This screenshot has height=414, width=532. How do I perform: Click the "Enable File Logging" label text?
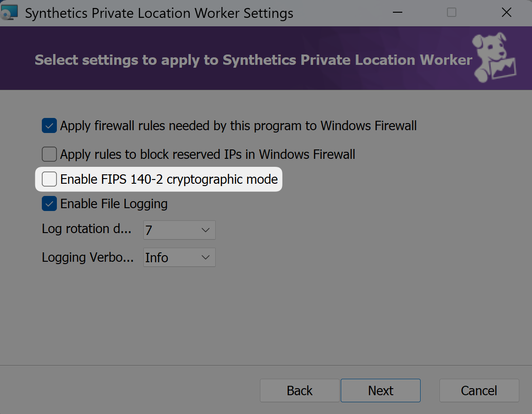(114, 204)
